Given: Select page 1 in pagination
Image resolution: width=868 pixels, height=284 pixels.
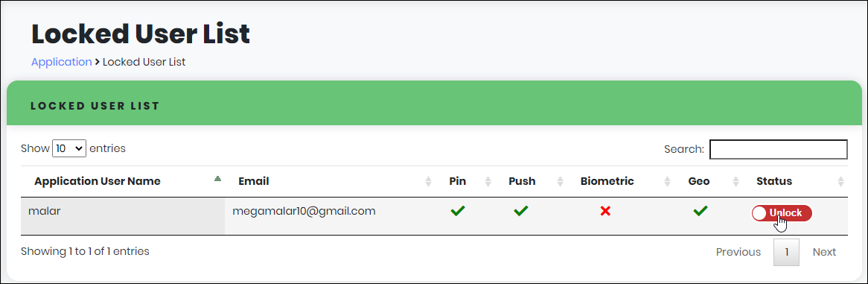Looking at the screenshot, I should [x=787, y=253].
